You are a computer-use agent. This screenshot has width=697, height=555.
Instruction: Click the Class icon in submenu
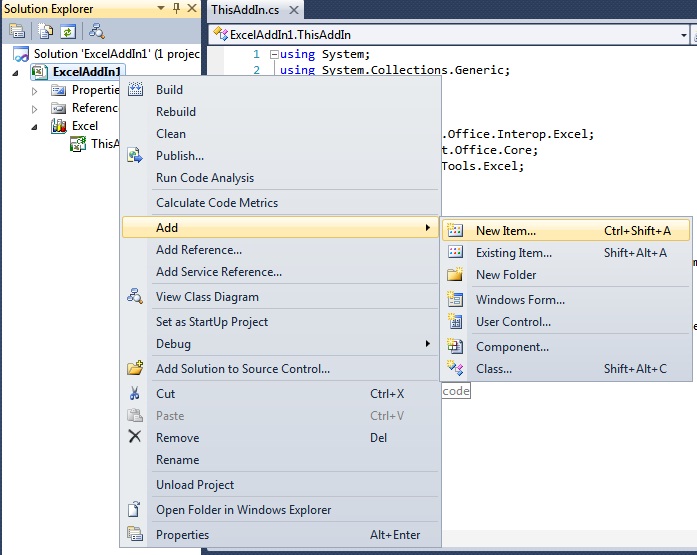(x=455, y=368)
